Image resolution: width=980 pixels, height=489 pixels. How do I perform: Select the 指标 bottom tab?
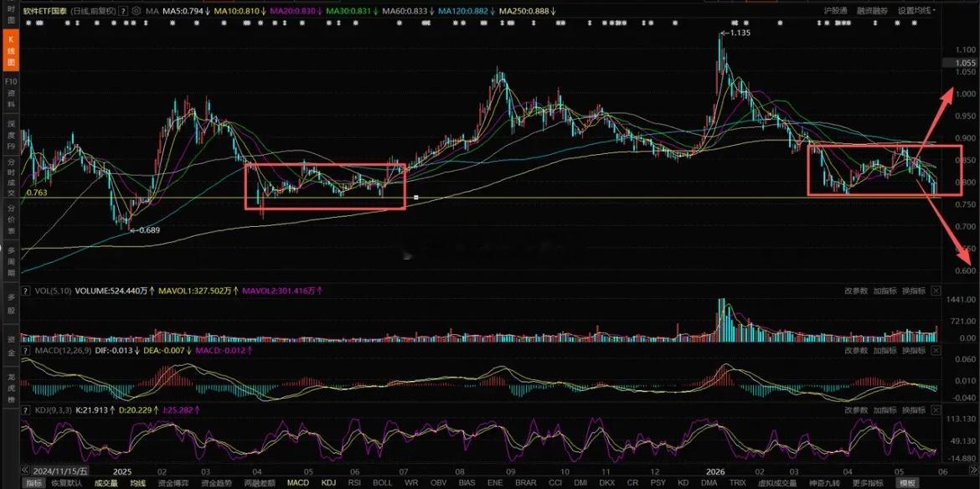pos(34,483)
